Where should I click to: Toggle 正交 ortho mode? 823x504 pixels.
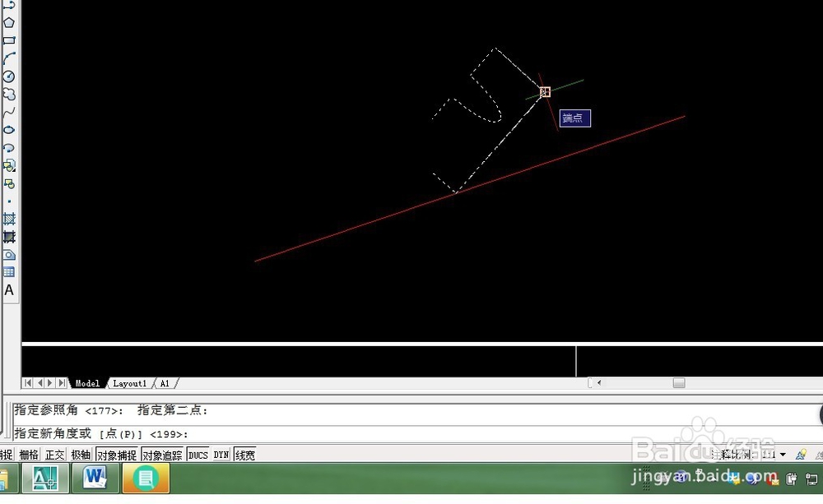[x=54, y=455]
